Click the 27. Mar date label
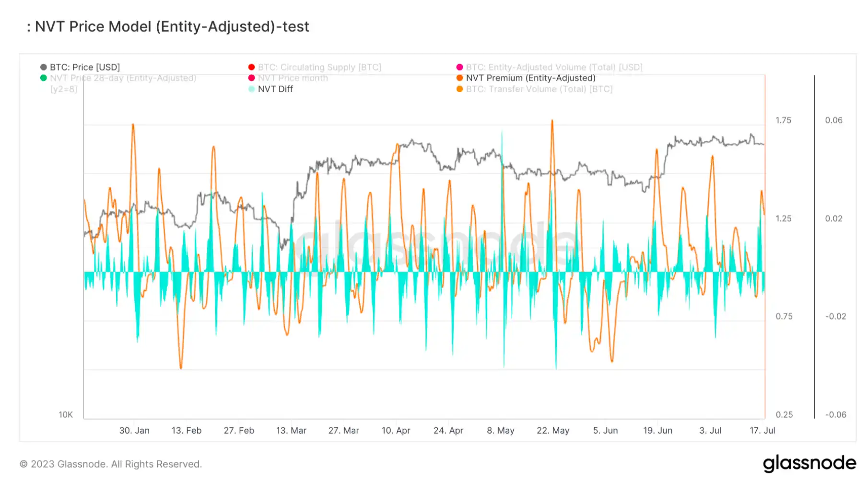Viewport: 868px width, 481px height. pyautogui.click(x=343, y=431)
